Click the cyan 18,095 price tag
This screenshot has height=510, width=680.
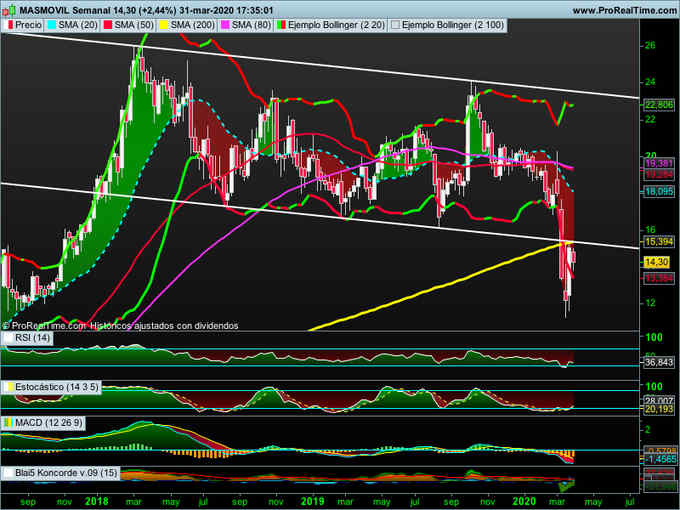coord(659,191)
